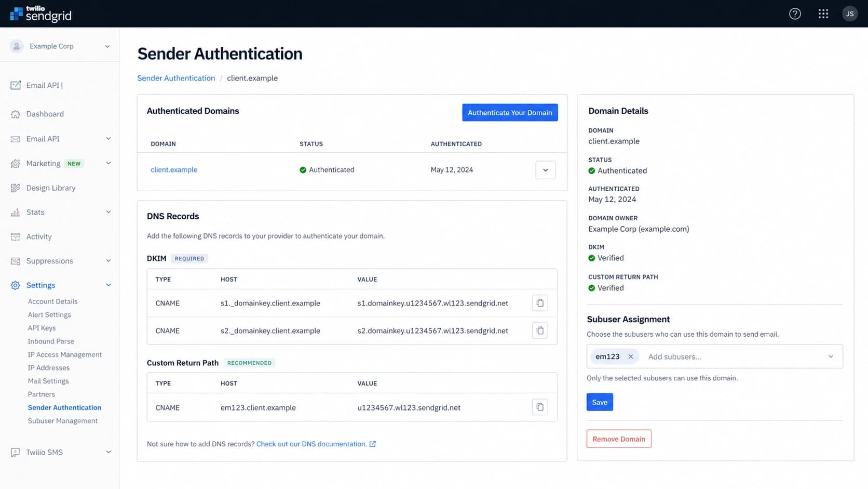Click the em123.client.example host cell
Viewport: 868px width, 489px height.
click(x=258, y=407)
